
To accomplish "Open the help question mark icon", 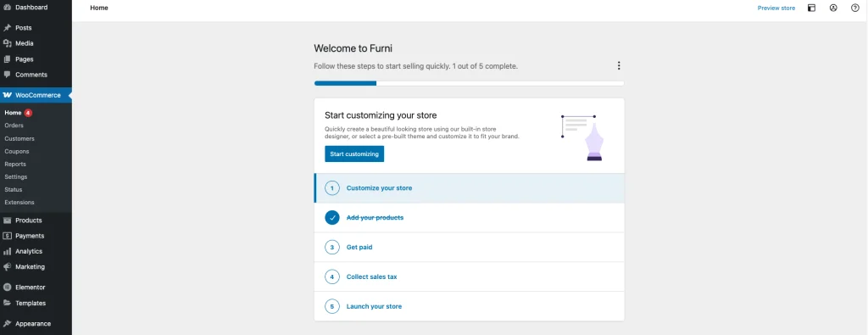I will (854, 8).
